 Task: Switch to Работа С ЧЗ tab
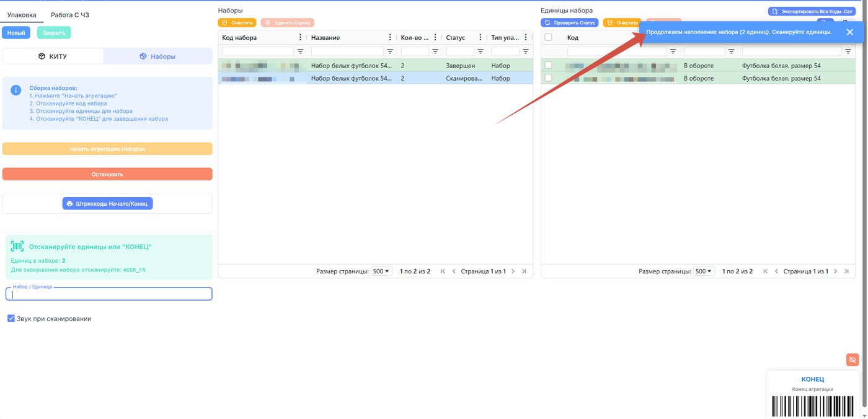70,15
